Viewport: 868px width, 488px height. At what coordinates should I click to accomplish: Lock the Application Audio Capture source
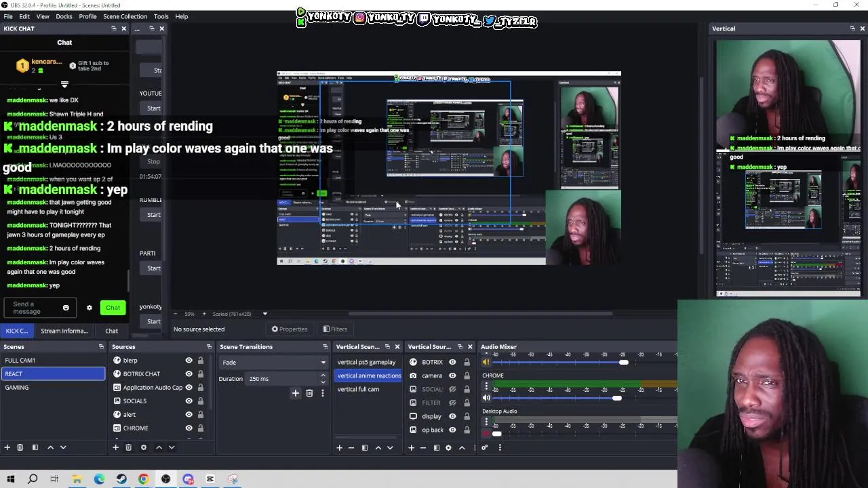click(x=200, y=388)
